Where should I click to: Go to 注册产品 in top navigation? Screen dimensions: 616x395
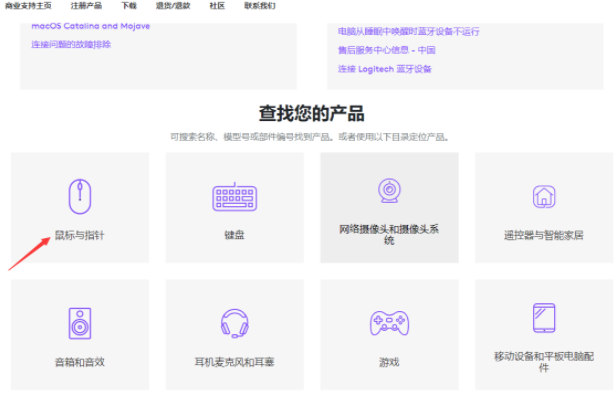[x=86, y=6]
